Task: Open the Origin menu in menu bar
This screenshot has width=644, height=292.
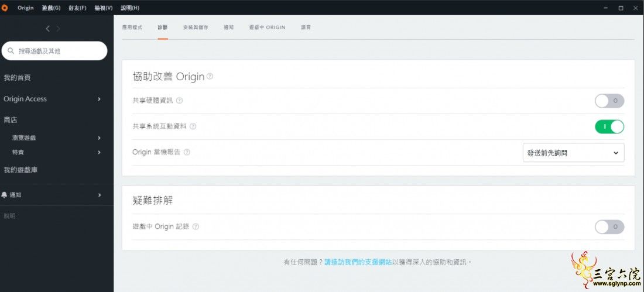Action: [25, 8]
